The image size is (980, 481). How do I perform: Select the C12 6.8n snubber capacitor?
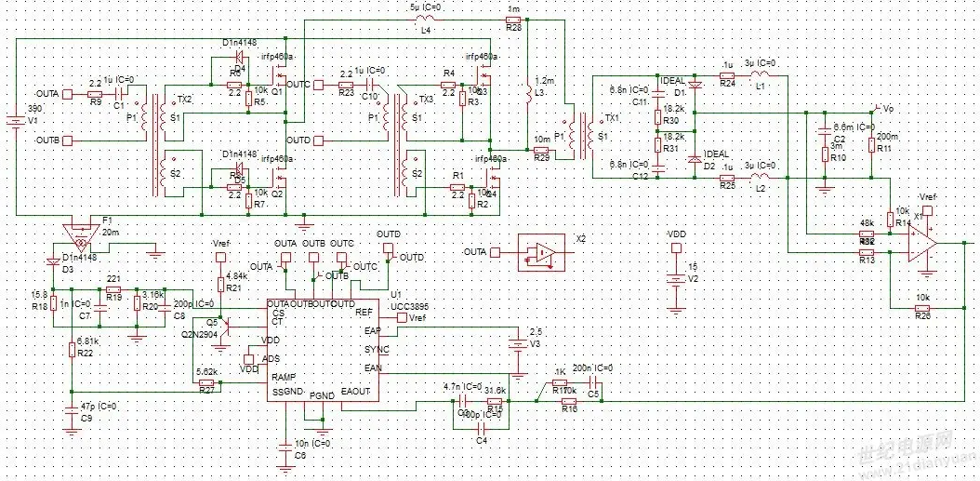(x=656, y=167)
